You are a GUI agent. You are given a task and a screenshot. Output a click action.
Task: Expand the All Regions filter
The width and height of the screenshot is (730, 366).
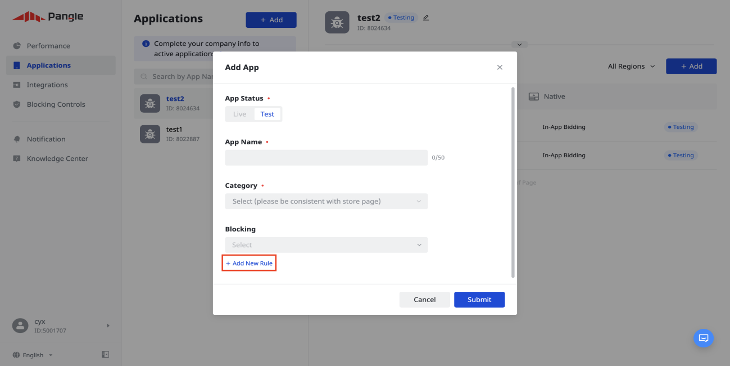click(631, 67)
